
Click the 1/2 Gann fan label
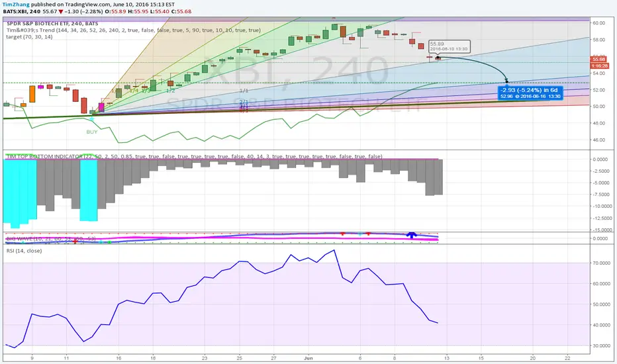171,91
